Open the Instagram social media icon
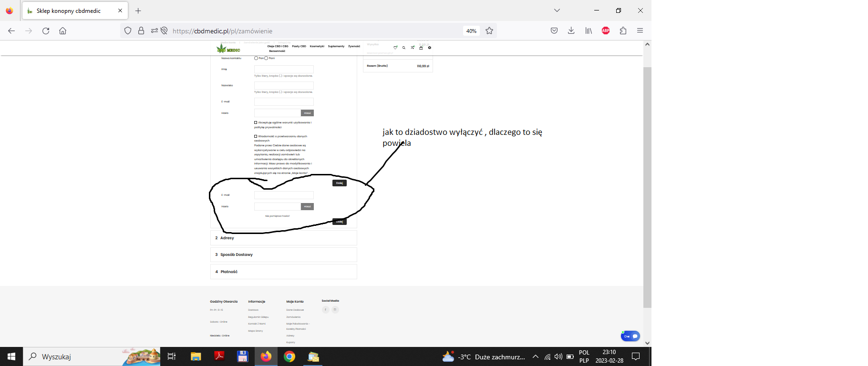The image size is (868, 366). click(x=335, y=310)
